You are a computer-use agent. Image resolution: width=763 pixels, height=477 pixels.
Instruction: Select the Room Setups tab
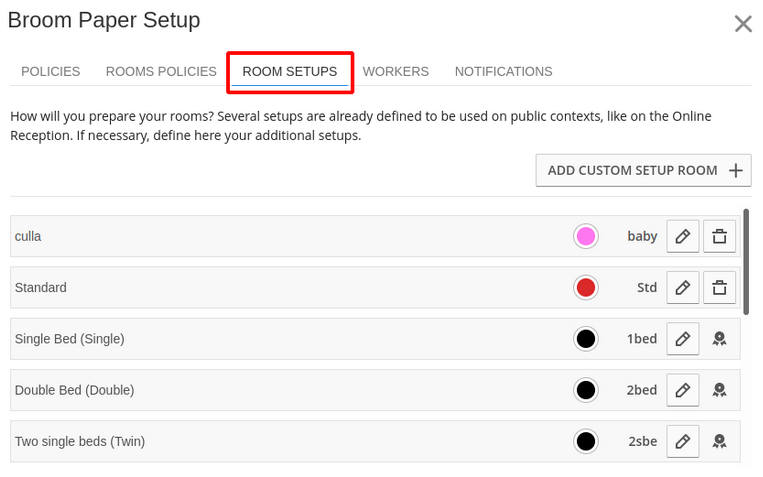coord(290,71)
